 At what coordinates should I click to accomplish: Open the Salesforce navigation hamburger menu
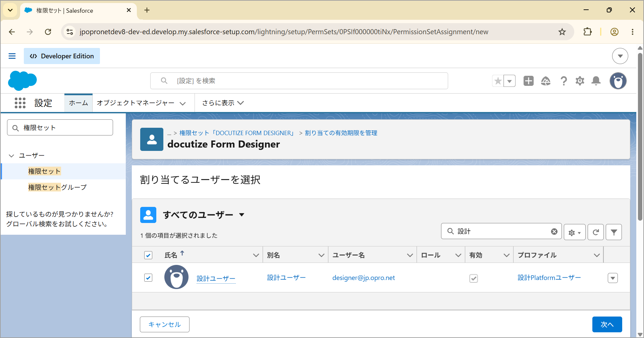coord(12,56)
